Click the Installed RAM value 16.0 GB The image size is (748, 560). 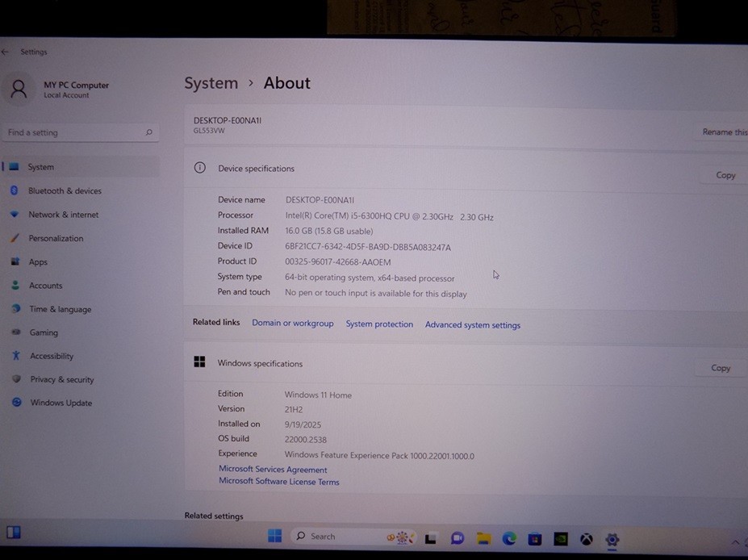[329, 231]
